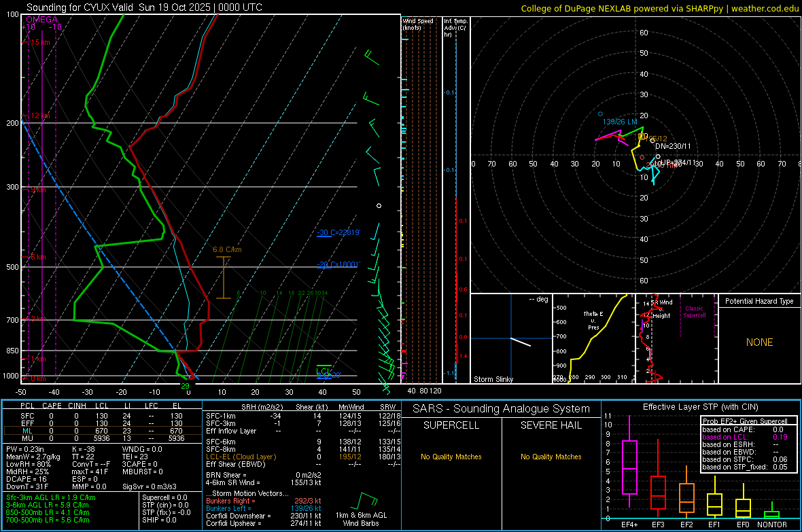
Task: Click the orange 'LCL-EL (Cloud Layer)' row label
Action: [x=241, y=457]
